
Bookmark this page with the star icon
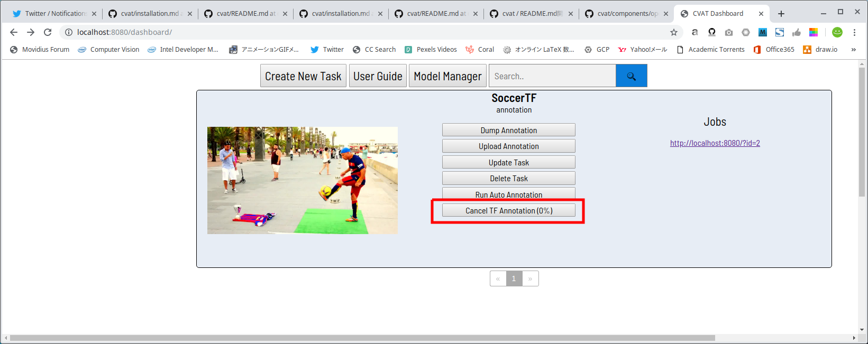click(674, 32)
